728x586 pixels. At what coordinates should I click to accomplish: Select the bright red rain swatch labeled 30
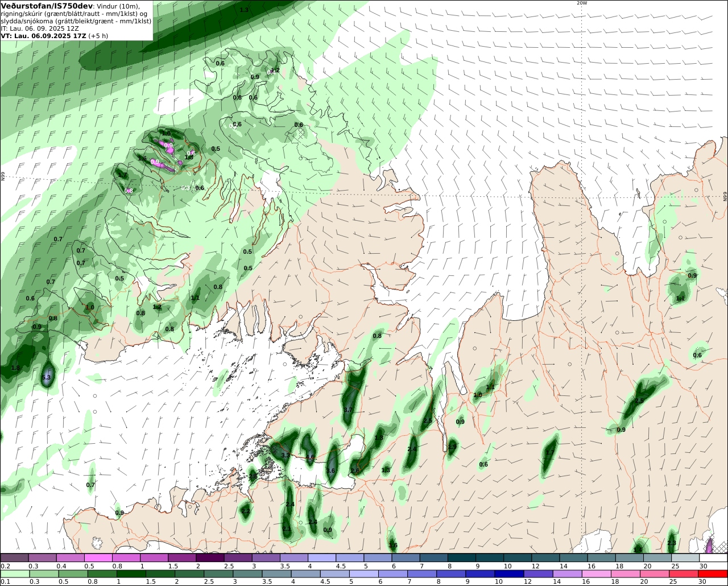(x=713, y=574)
